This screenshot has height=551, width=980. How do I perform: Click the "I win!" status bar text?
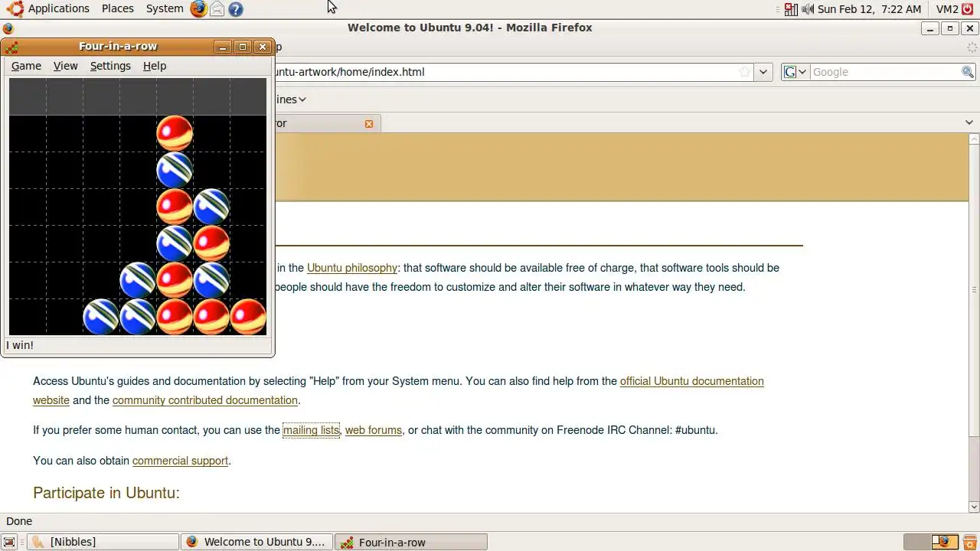point(20,345)
